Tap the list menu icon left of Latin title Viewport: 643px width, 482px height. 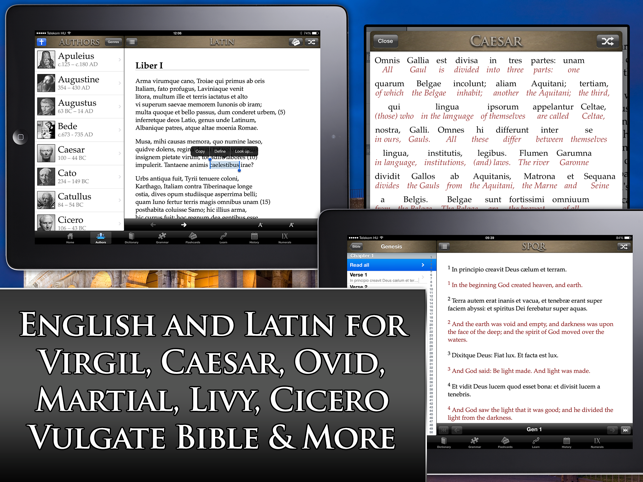[x=133, y=42]
